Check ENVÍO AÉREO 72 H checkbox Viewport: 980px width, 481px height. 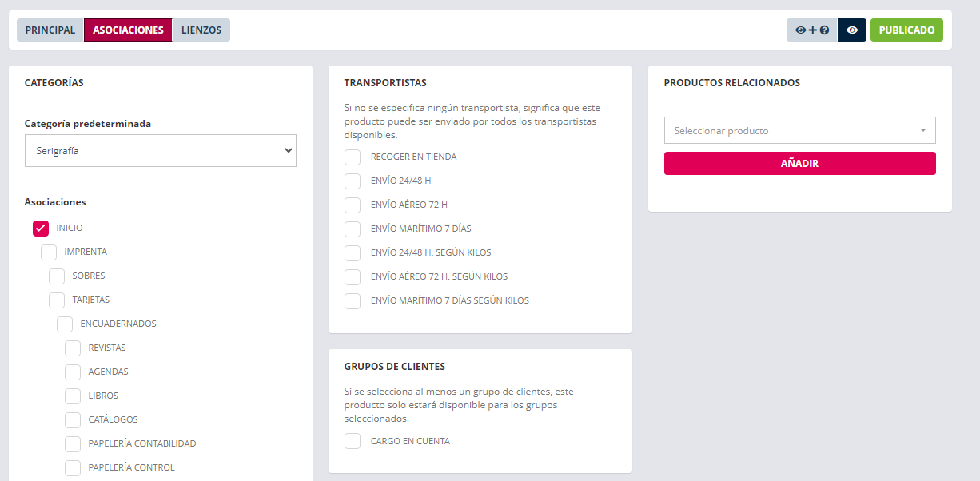pyautogui.click(x=353, y=205)
